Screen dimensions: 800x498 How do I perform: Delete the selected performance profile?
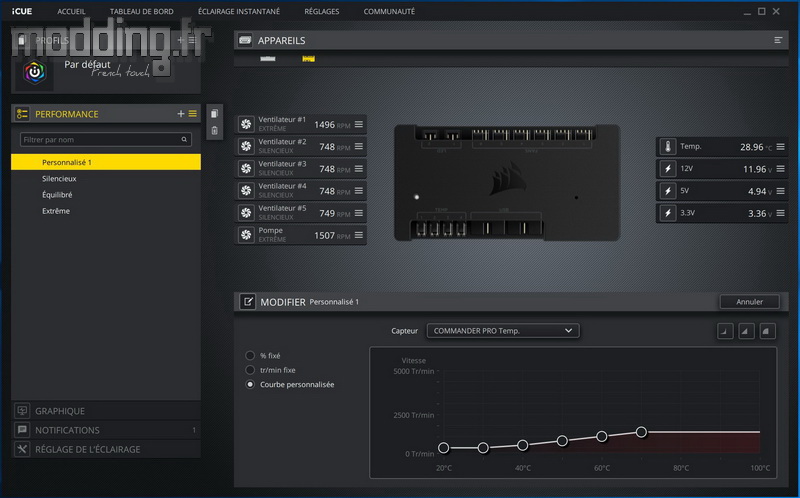(x=214, y=131)
